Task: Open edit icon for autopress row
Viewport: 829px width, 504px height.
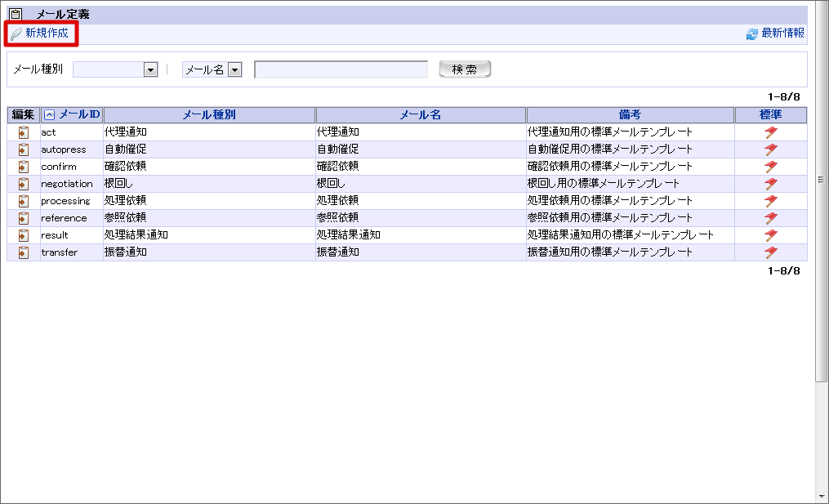Action: (x=23, y=149)
